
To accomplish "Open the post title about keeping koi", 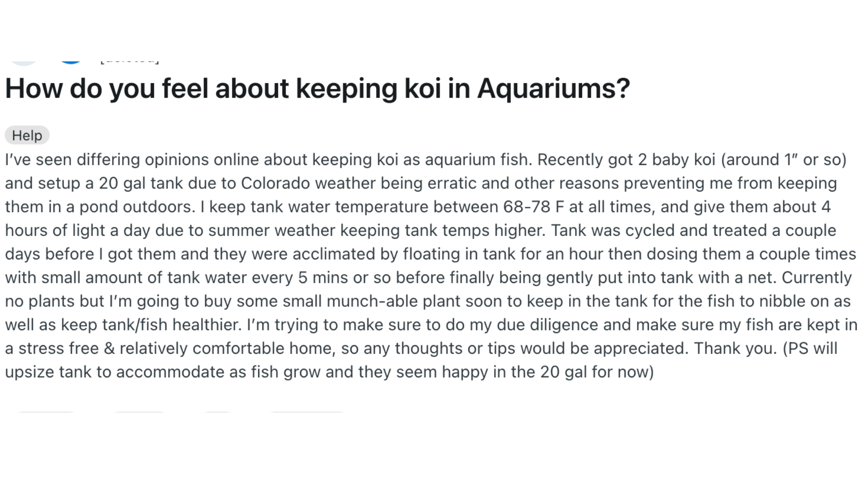I will 316,88.
